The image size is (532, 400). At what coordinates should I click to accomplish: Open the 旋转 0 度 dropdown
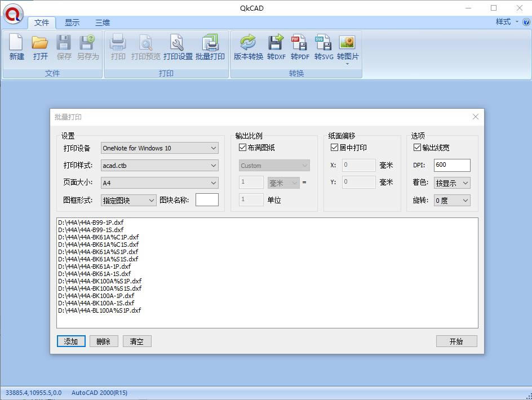(452, 200)
